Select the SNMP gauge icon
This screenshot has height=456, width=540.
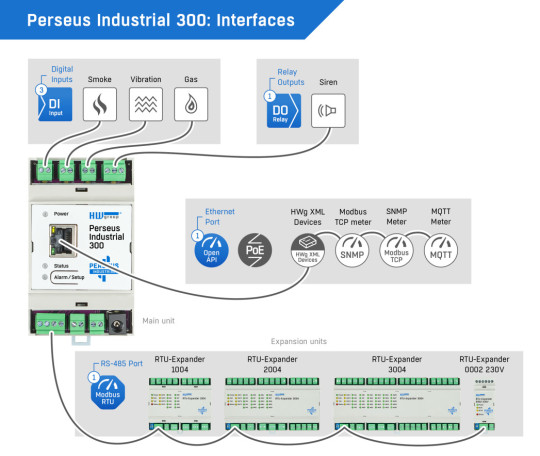click(352, 250)
